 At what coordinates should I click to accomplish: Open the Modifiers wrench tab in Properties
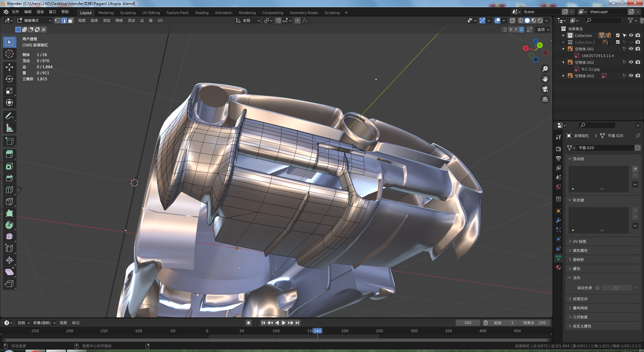558,220
